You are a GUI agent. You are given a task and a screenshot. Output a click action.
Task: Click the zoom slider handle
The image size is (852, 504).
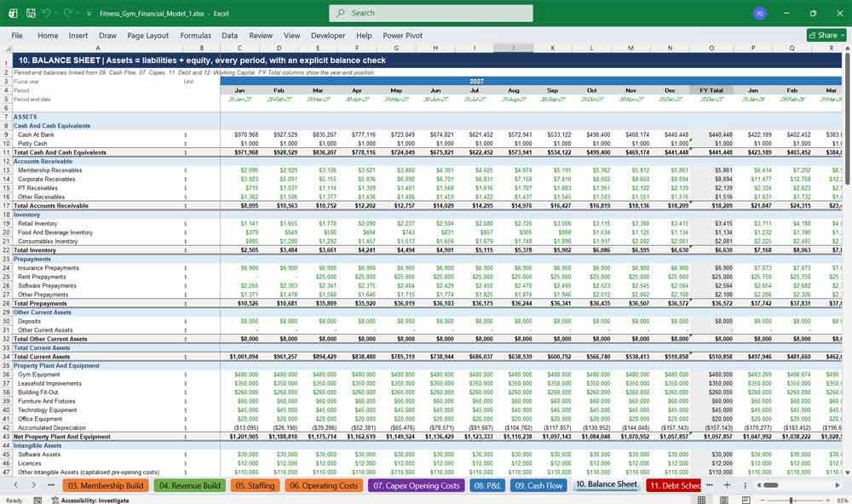pos(792,500)
